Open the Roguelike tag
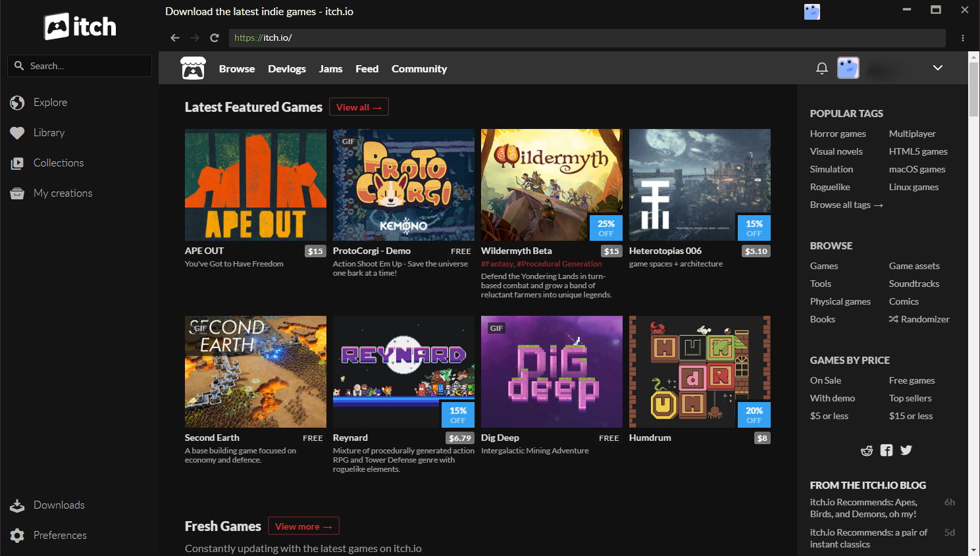Viewport: 980px width, 556px height. point(830,187)
